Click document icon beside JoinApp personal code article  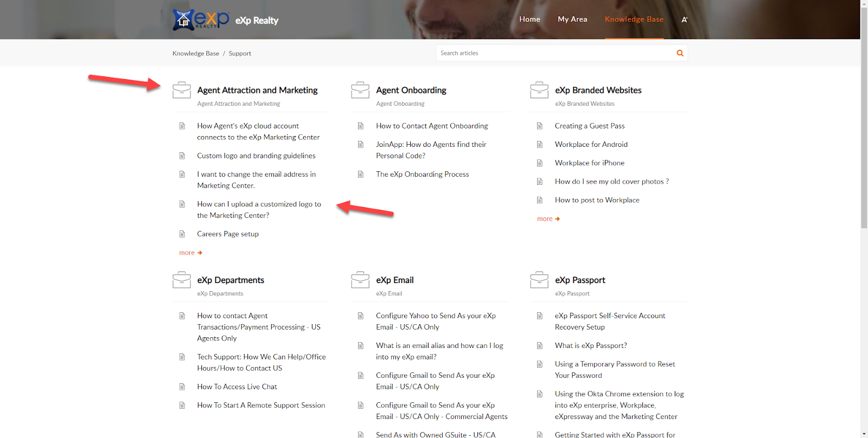(x=361, y=144)
